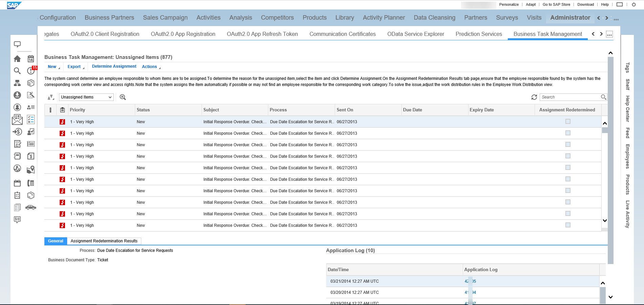The height and width of the screenshot is (305, 644).
Task: Open the Business Partners tab
Action: pyautogui.click(x=109, y=18)
